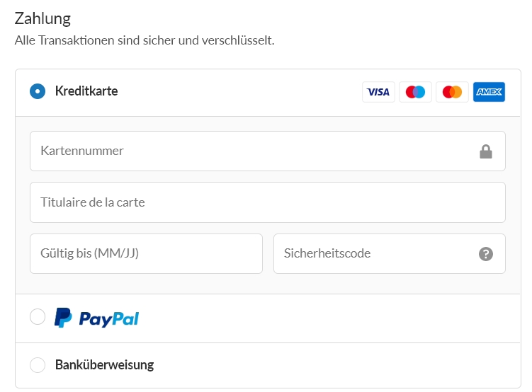The height and width of the screenshot is (392, 532).
Task: Select the PayPal radio button
Action: (x=38, y=316)
